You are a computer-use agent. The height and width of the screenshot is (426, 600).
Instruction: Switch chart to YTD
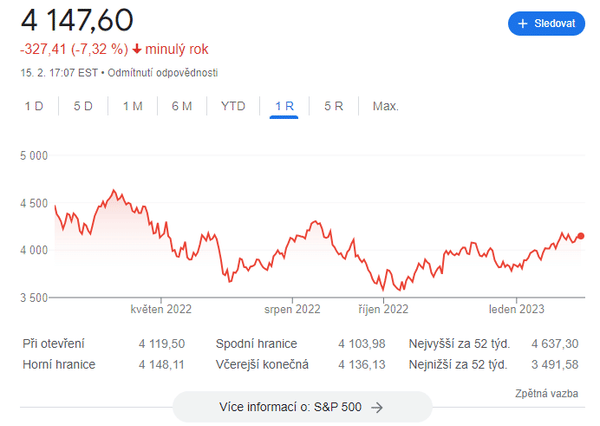click(x=233, y=106)
